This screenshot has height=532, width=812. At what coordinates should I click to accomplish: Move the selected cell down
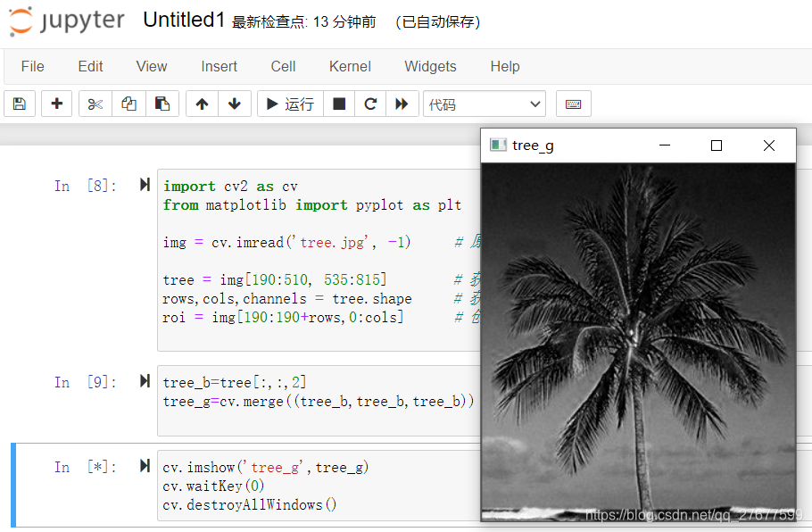pyautogui.click(x=234, y=104)
